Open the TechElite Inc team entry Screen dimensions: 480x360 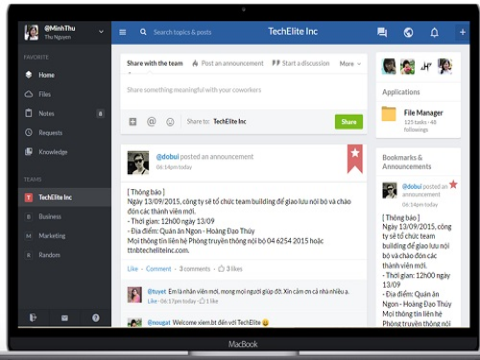[65, 197]
